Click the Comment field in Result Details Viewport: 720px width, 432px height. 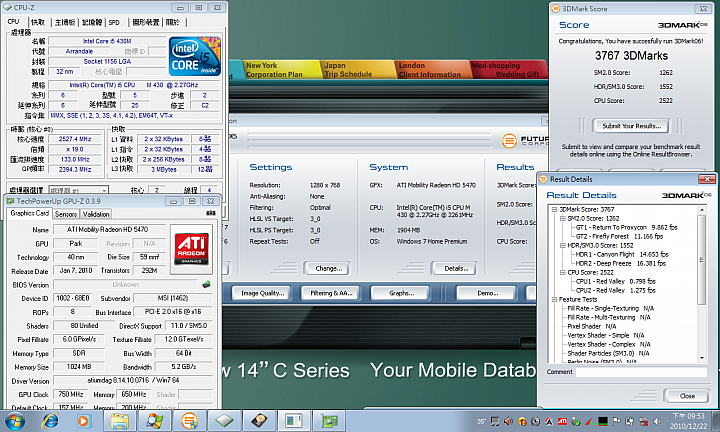point(641,372)
